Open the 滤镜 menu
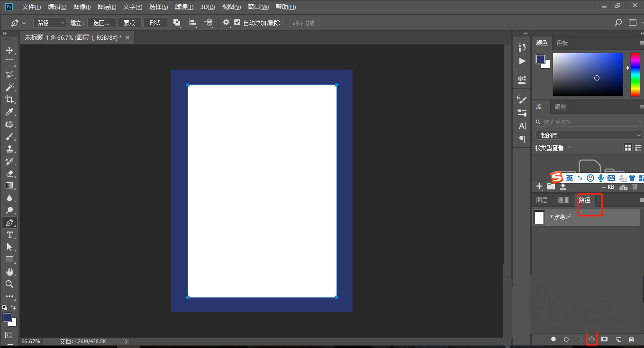Viewport: 644px width, 348px height. (x=183, y=7)
